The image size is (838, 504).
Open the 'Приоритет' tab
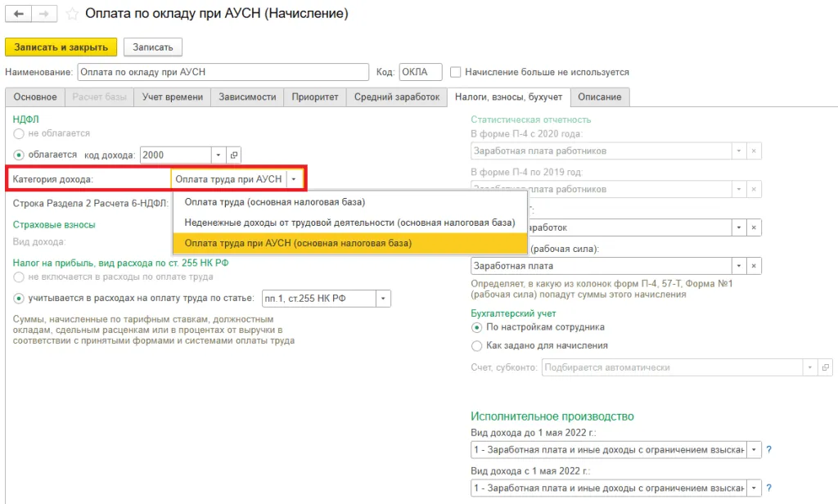(x=315, y=97)
